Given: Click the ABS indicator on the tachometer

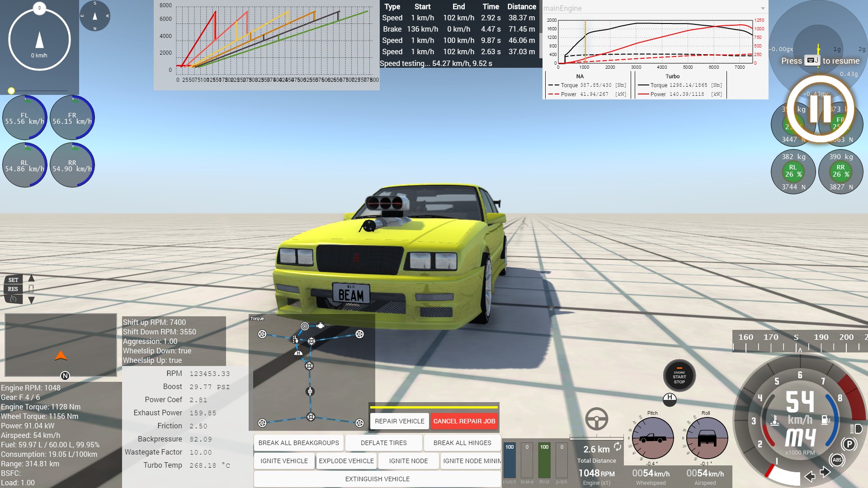Looking at the screenshot, I should tap(837, 460).
